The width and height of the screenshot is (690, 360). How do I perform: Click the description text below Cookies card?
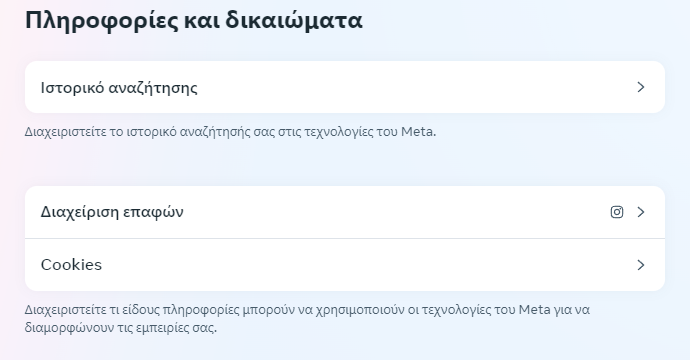click(x=307, y=319)
